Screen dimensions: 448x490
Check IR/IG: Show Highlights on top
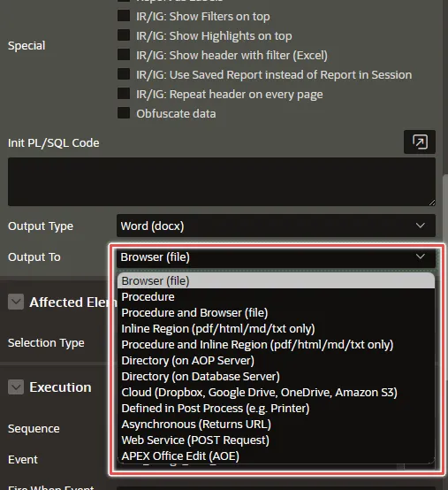pos(124,35)
